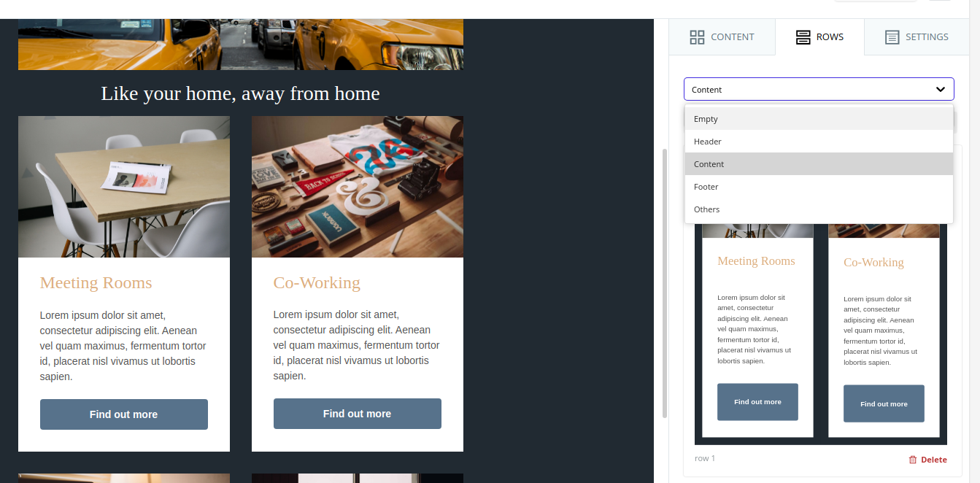
Task: Open the SETTINGS tab
Action: (917, 37)
